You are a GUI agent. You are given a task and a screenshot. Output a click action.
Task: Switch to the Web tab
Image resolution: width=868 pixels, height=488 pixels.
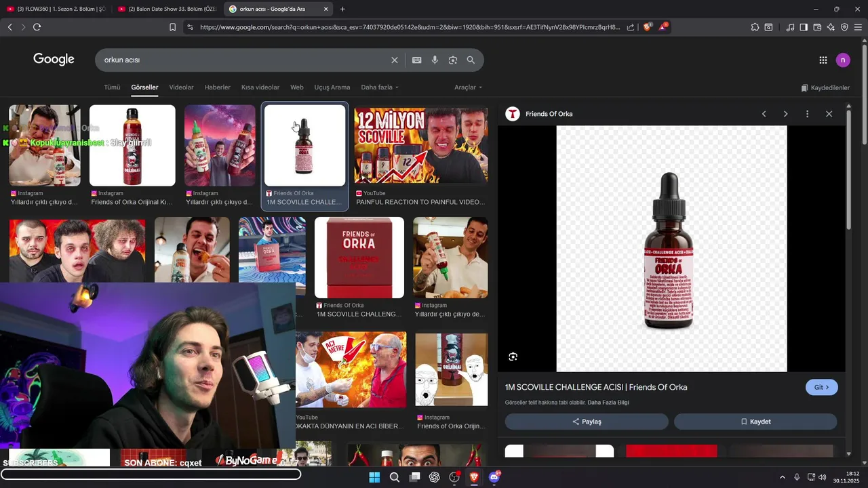(x=297, y=87)
